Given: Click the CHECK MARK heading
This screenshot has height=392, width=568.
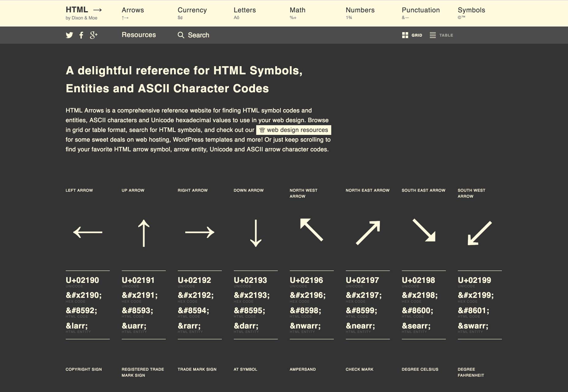Looking at the screenshot, I should tap(359, 369).
